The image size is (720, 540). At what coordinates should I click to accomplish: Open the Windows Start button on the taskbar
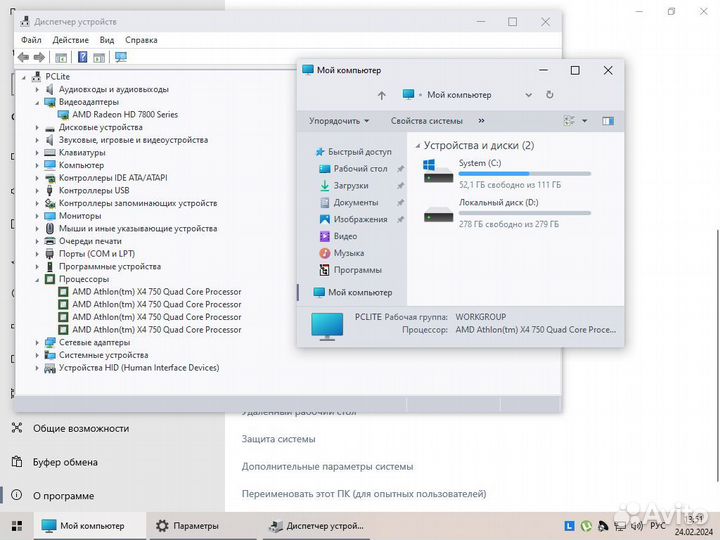pyautogui.click(x=16, y=525)
